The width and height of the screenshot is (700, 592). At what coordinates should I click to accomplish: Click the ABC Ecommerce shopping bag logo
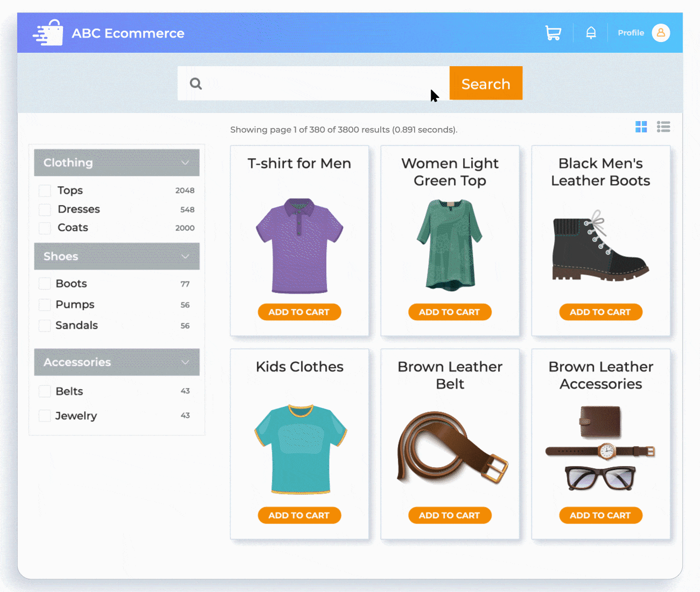click(x=48, y=33)
